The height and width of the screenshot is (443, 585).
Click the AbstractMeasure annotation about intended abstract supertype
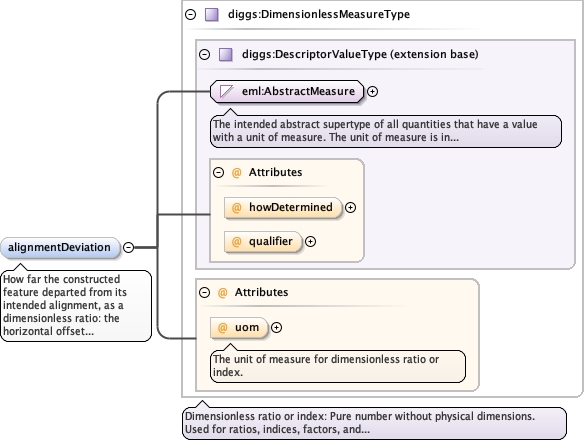click(386, 131)
